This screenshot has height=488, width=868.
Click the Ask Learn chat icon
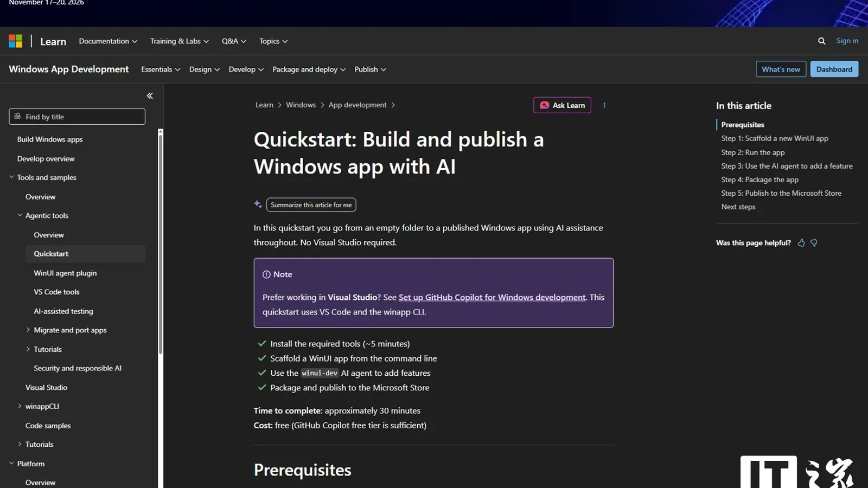pos(544,105)
